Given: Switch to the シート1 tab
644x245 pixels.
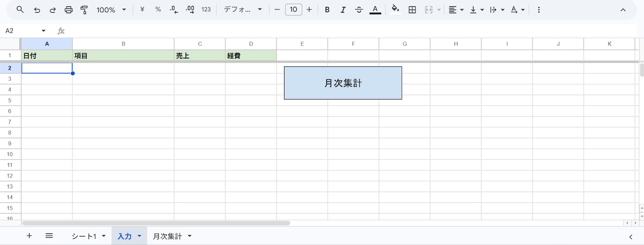Looking at the screenshot, I should [x=84, y=237].
